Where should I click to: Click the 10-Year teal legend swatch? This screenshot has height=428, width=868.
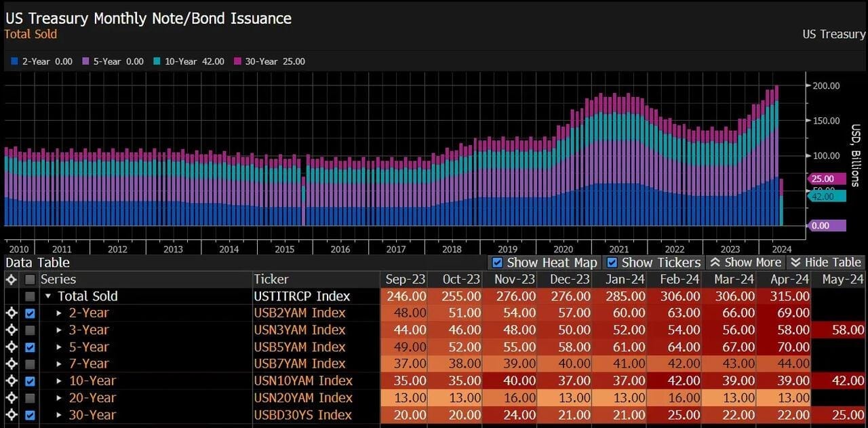point(157,62)
